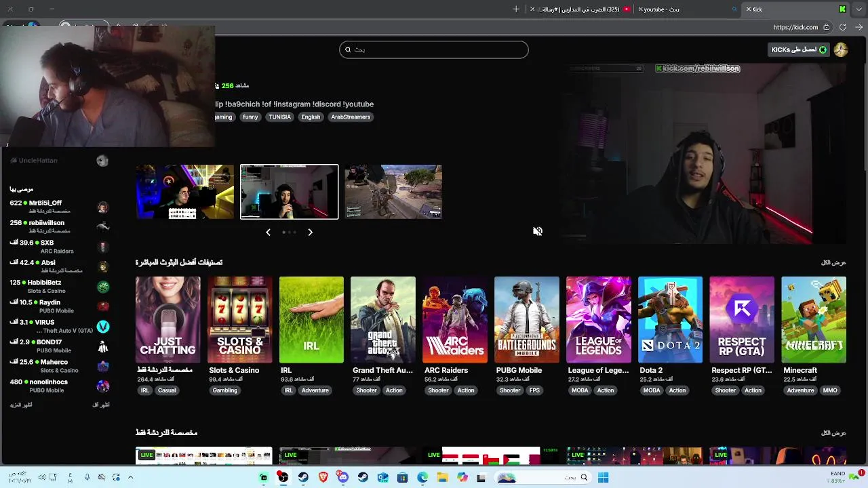Image resolution: width=868 pixels, height=488 pixels.
Task: Click Gambling tag under Slots & Casino
Action: 225,390
